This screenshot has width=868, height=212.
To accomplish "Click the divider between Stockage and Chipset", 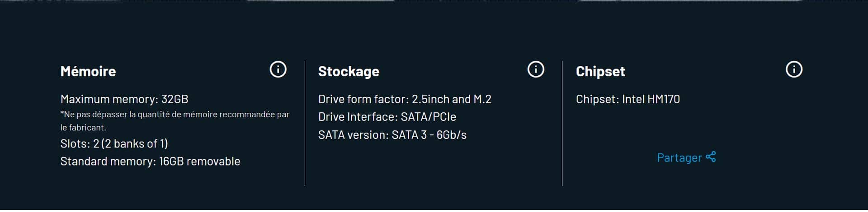I will point(562,123).
